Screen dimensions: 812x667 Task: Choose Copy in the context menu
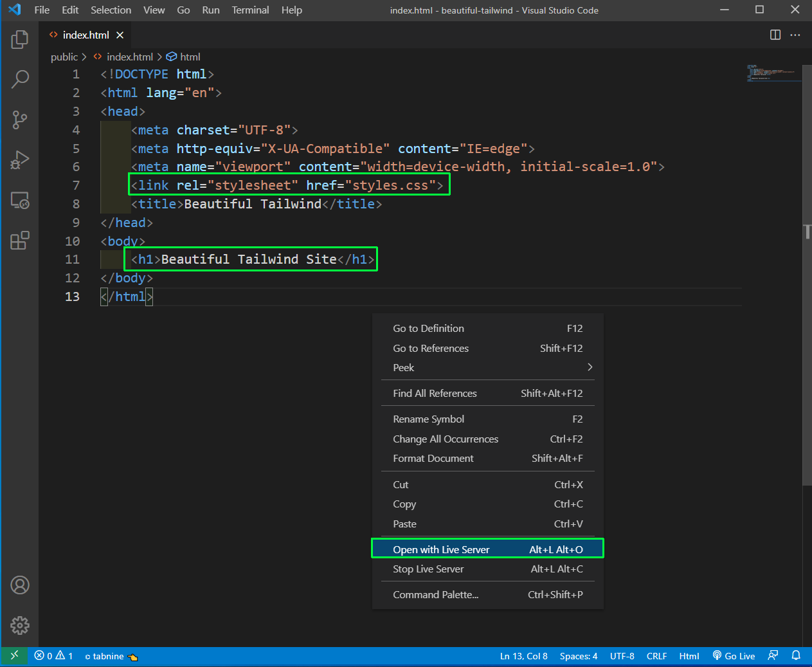point(488,504)
